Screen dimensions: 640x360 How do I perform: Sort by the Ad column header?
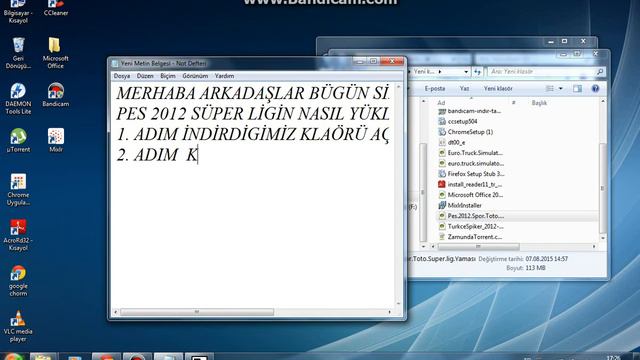(441, 103)
